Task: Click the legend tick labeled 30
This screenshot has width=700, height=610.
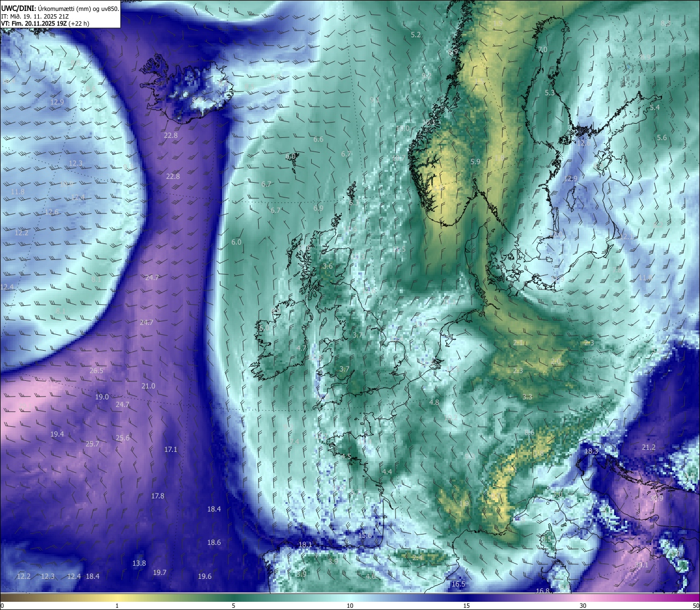Action: coord(583,605)
